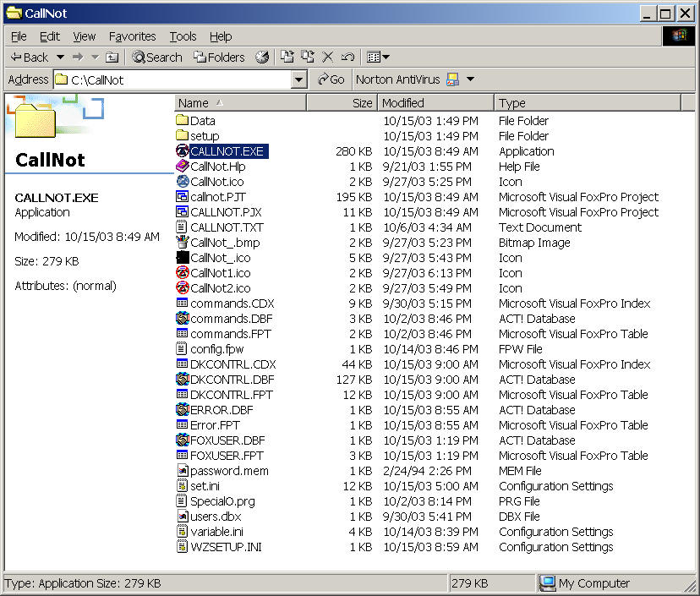Sort files by the Type column header

coord(588,102)
